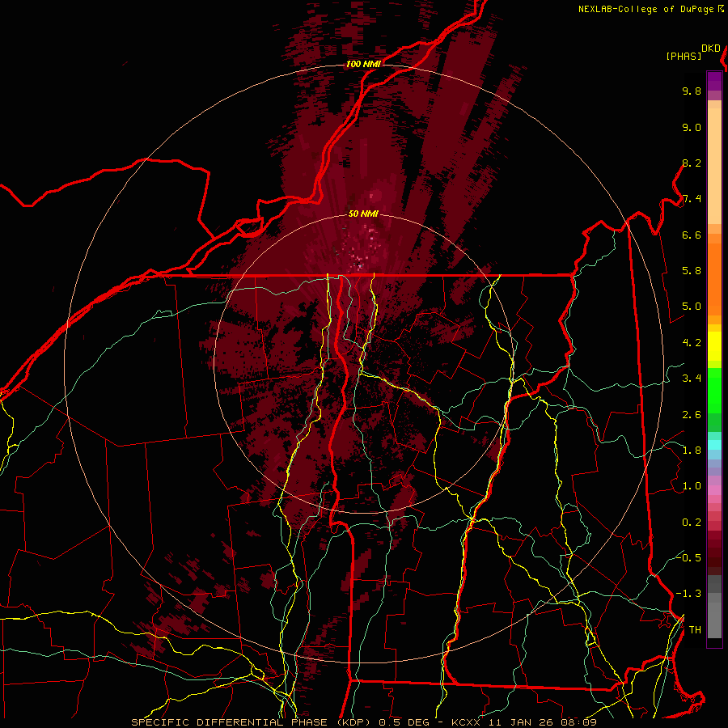The image size is (728, 728).
Task: Pick the bright yellow segment of the color bar
Action: pos(714,346)
